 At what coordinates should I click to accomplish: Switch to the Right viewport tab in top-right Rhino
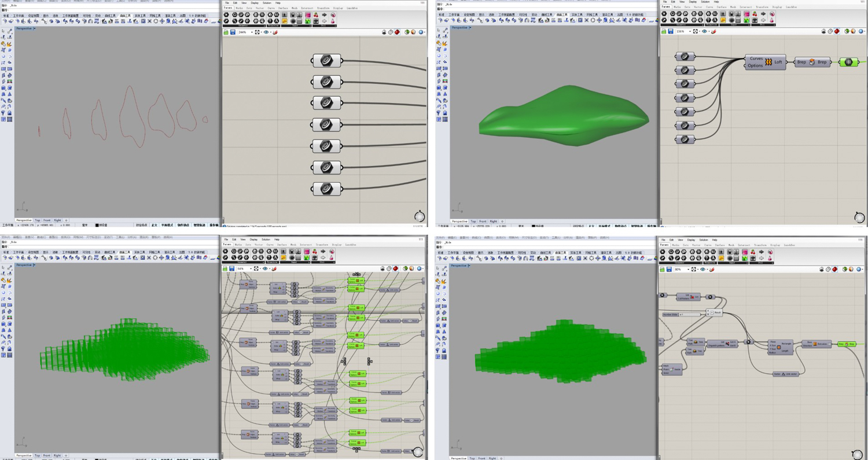coord(493,221)
